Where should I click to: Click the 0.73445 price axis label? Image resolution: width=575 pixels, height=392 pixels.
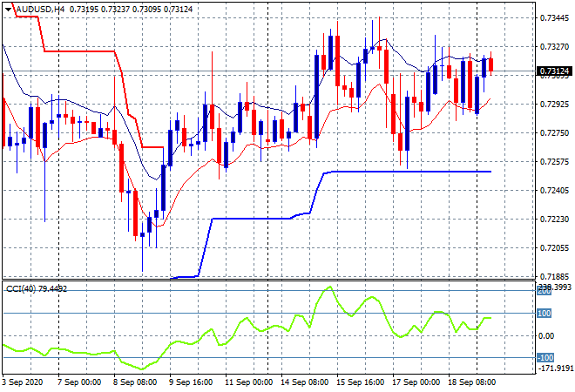coord(554,18)
